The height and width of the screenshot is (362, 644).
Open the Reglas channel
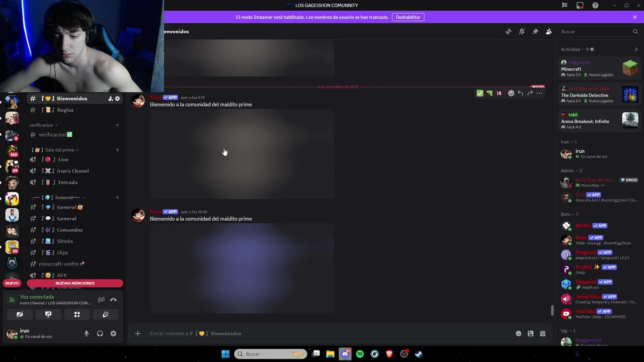pyautogui.click(x=74, y=110)
